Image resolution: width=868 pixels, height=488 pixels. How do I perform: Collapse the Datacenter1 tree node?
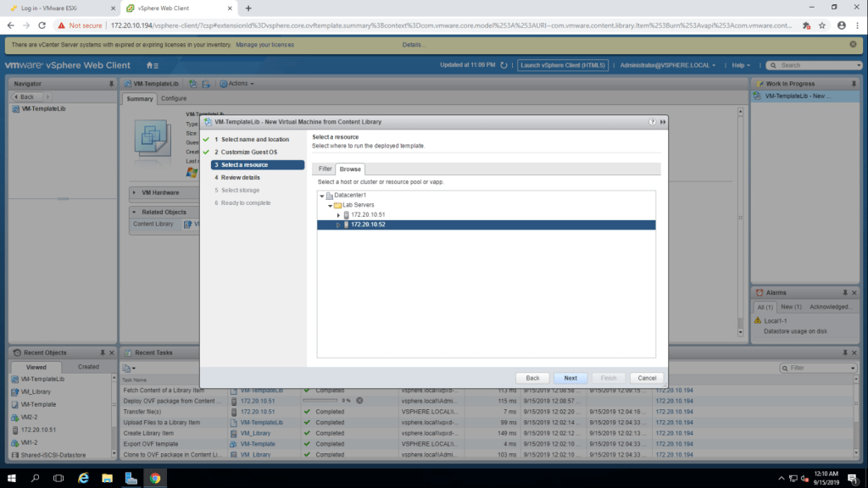tap(322, 196)
